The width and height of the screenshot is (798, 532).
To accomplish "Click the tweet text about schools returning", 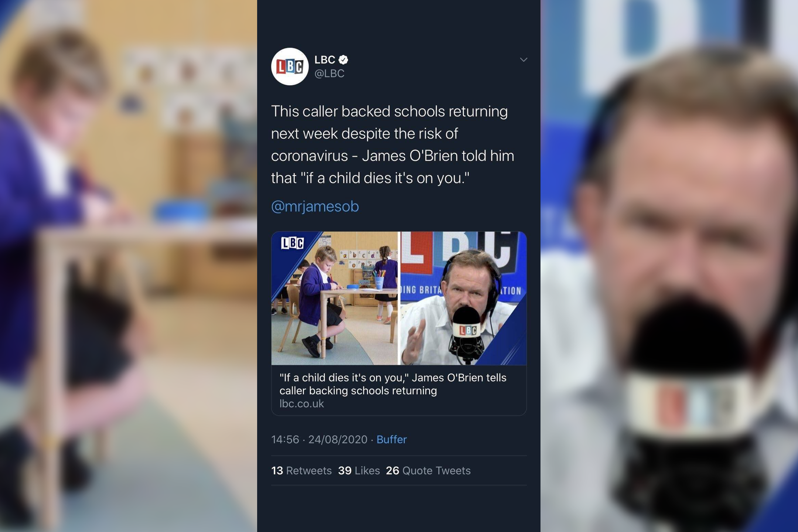I will click(x=393, y=144).
